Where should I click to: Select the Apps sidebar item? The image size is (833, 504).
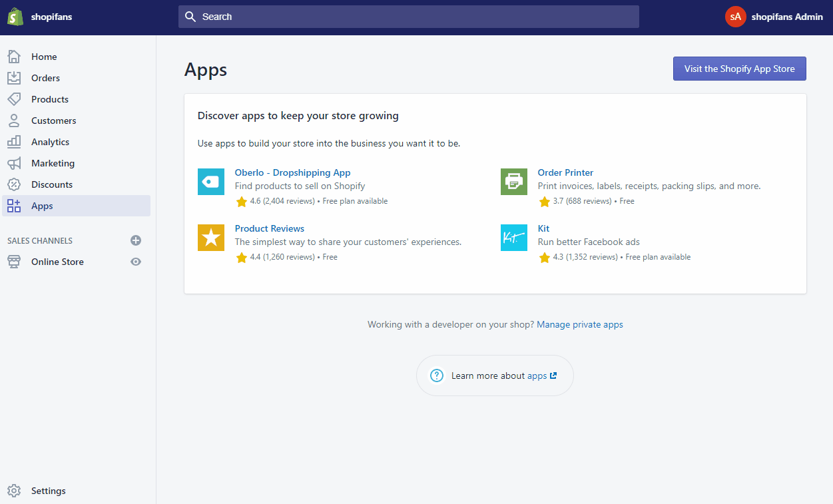coord(77,206)
